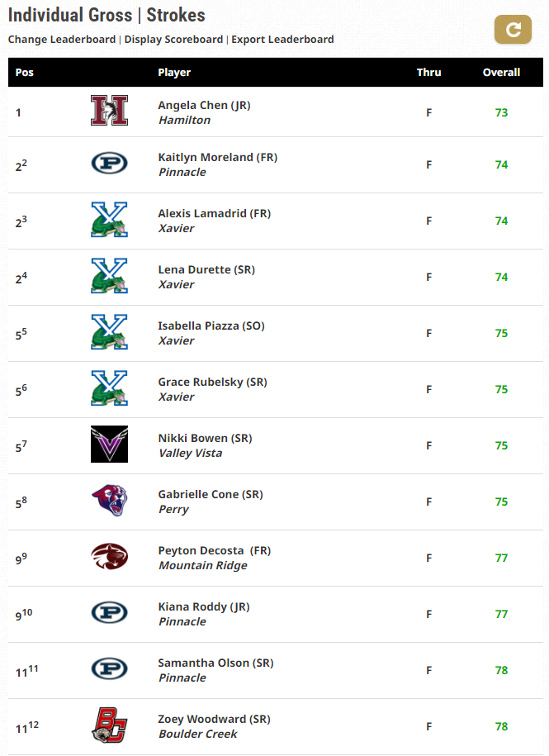Click the Pinnacle logo beside Samantha Olson
Screen dimensions: 549x756
click(109, 668)
